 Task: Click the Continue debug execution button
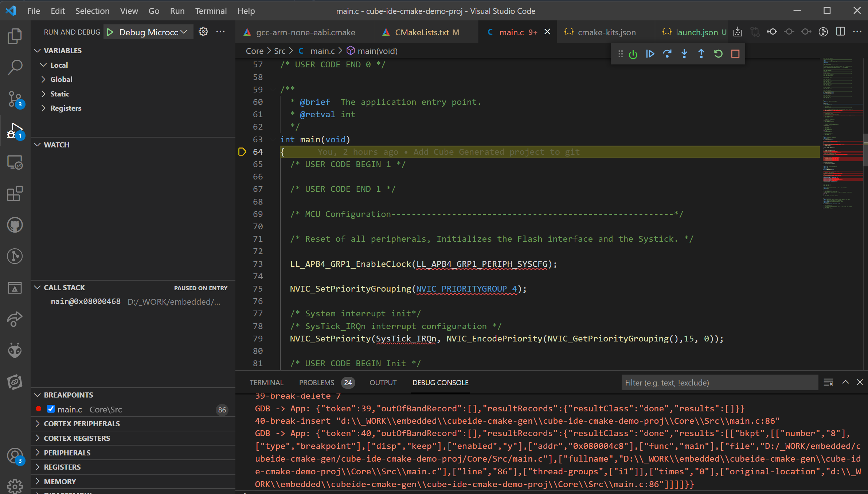[650, 54]
